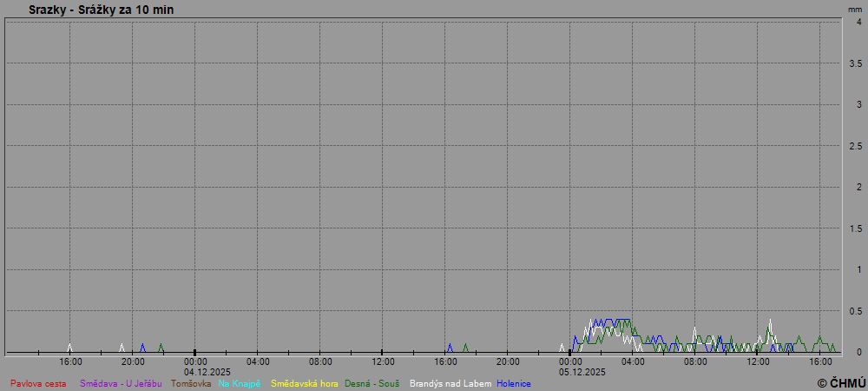Image resolution: width=868 pixels, height=391 pixels.
Task: Click the 2.5 value on the y-axis
Action: click(x=855, y=146)
